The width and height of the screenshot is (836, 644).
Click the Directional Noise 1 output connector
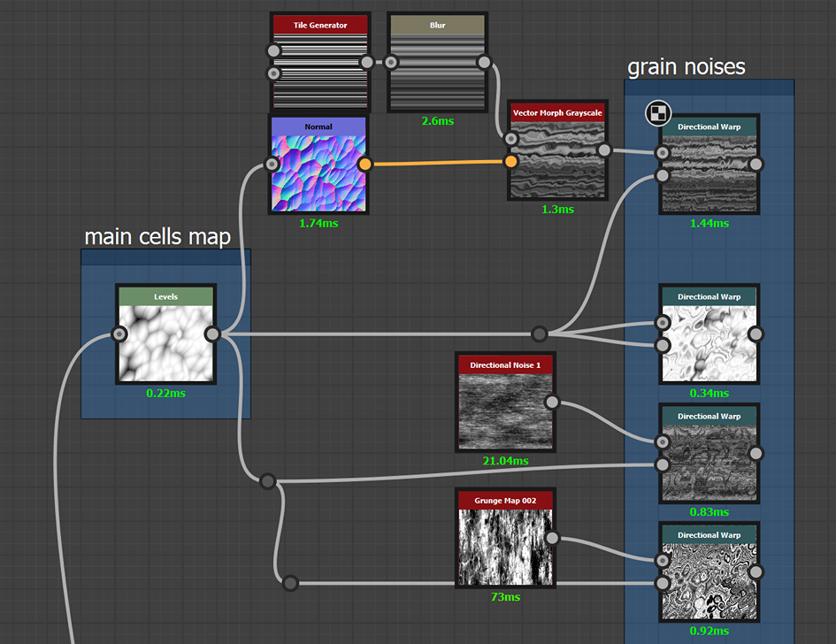click(x=552, y=402)
